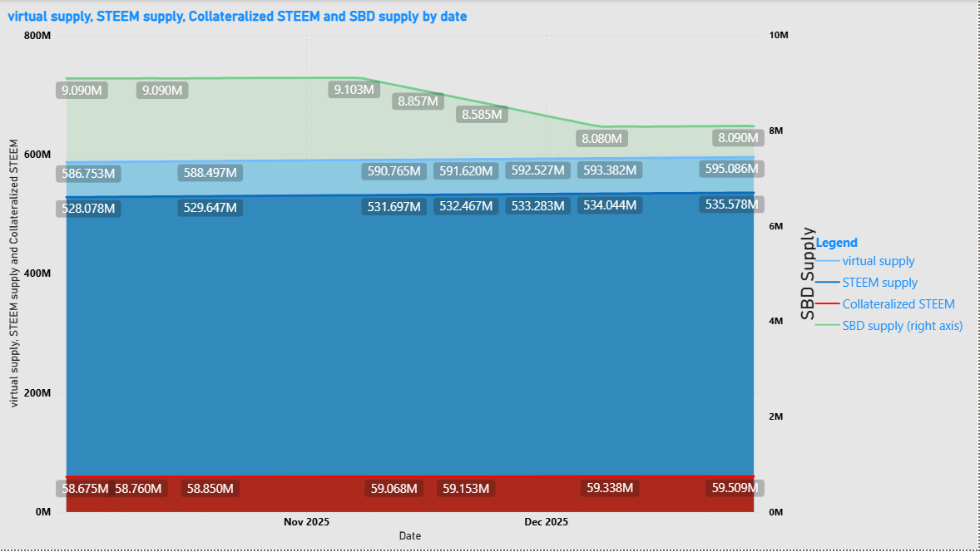Click data label 59.153M
Viewport: 980px width, 552px height.
coord(466,488)
